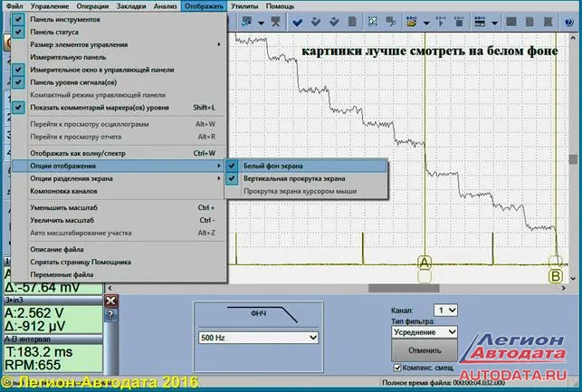Viewport: 582px width, 392px height.
Task: Toggle Белый фон экрана option
Action: (306, 166)
